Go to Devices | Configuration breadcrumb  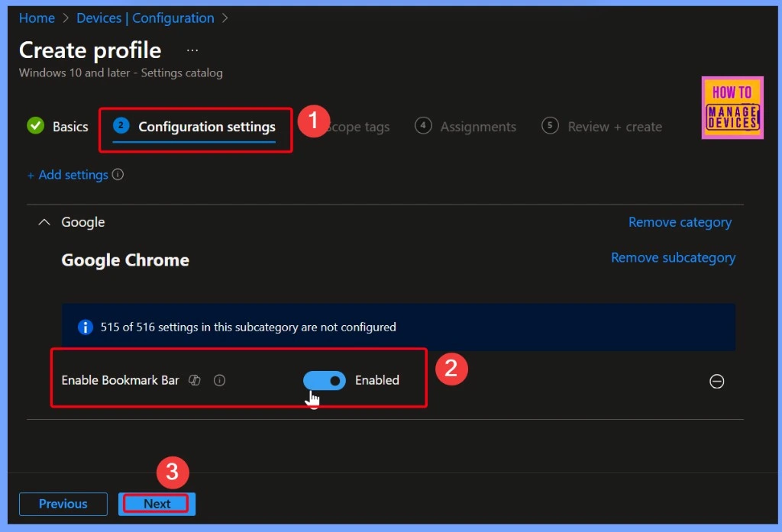[x=145, y=18]
